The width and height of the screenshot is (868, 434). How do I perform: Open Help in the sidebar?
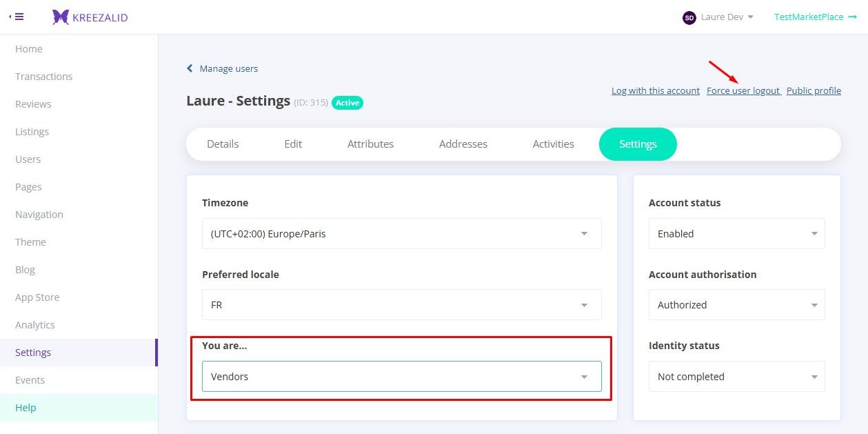click(x=79, y=408)
